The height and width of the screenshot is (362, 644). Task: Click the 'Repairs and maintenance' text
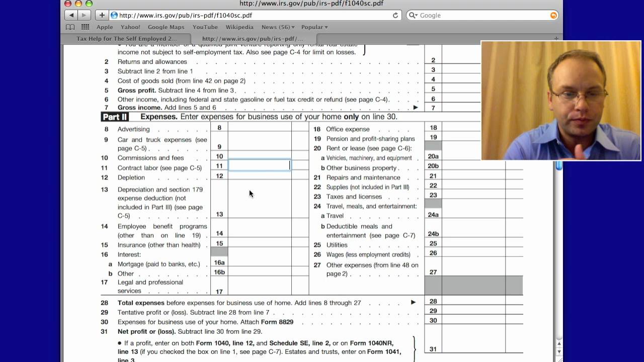pos(363,177)
